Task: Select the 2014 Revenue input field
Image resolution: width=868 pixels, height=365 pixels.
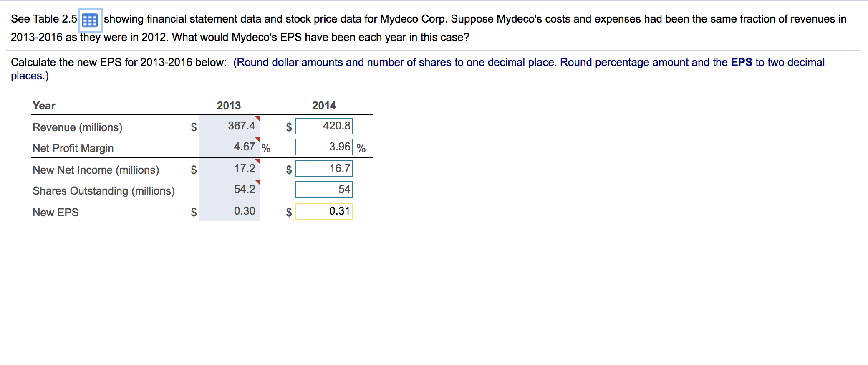Action: click(x=324, y=125)
